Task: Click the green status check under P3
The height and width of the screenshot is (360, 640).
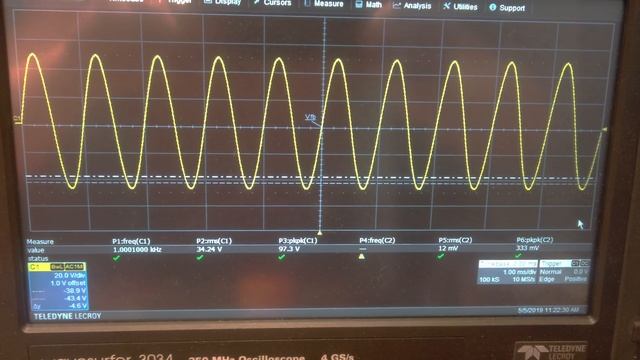Action: 282,257
